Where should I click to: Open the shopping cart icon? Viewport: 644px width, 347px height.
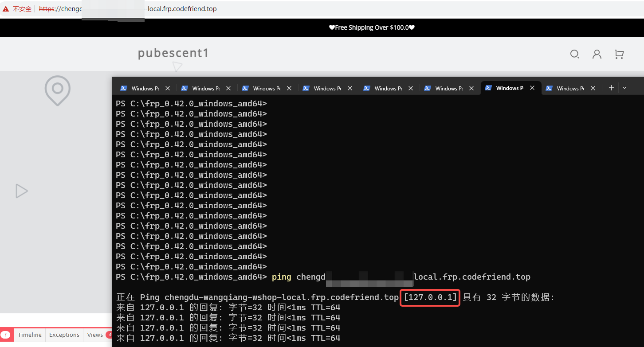click(619, 54)
